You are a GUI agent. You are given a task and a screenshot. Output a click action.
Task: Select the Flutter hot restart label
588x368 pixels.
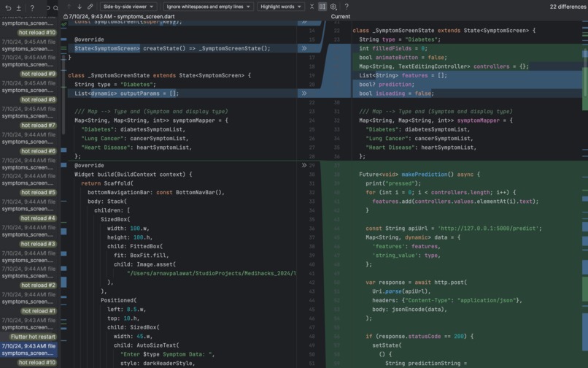tap(33, 337)
